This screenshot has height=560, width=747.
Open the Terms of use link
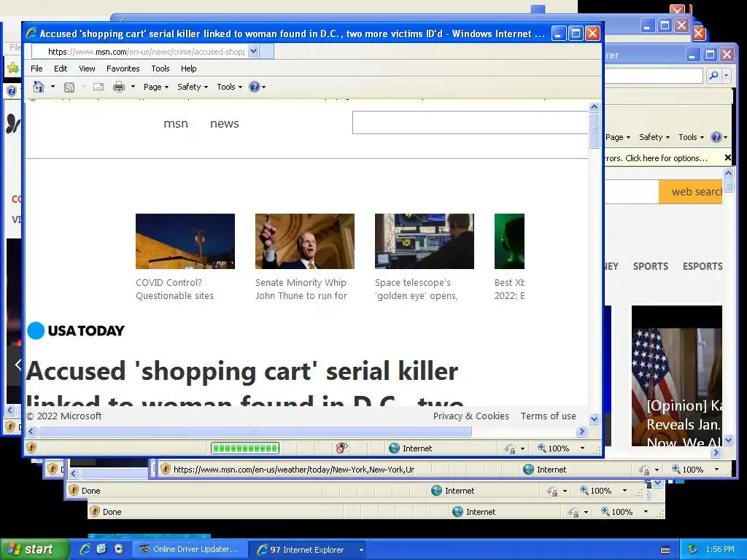click(x=548, y=416)
